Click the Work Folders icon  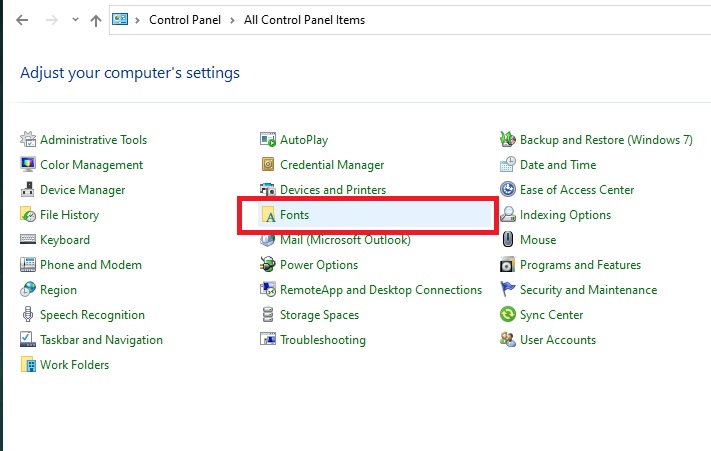pyautogui.click(x=28, y=364)
